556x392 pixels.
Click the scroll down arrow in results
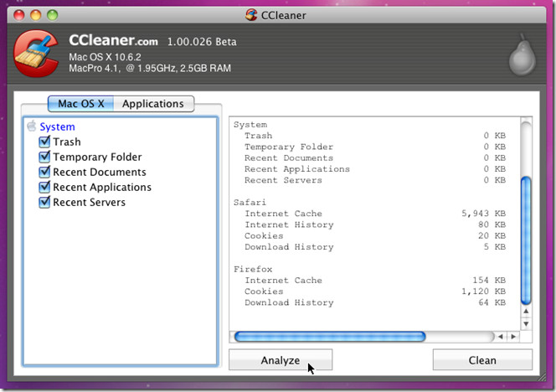click(x=526, y=324)
